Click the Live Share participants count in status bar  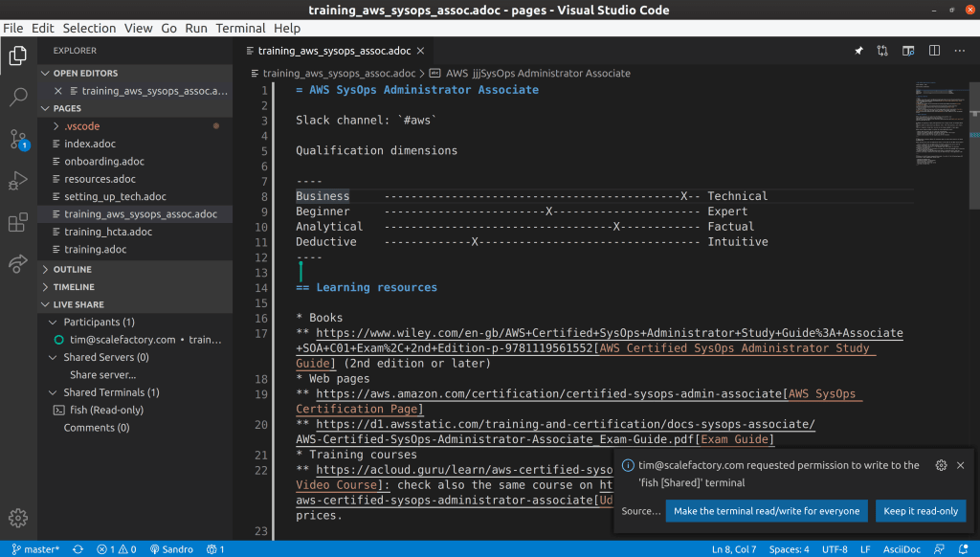tap(215, 549)
